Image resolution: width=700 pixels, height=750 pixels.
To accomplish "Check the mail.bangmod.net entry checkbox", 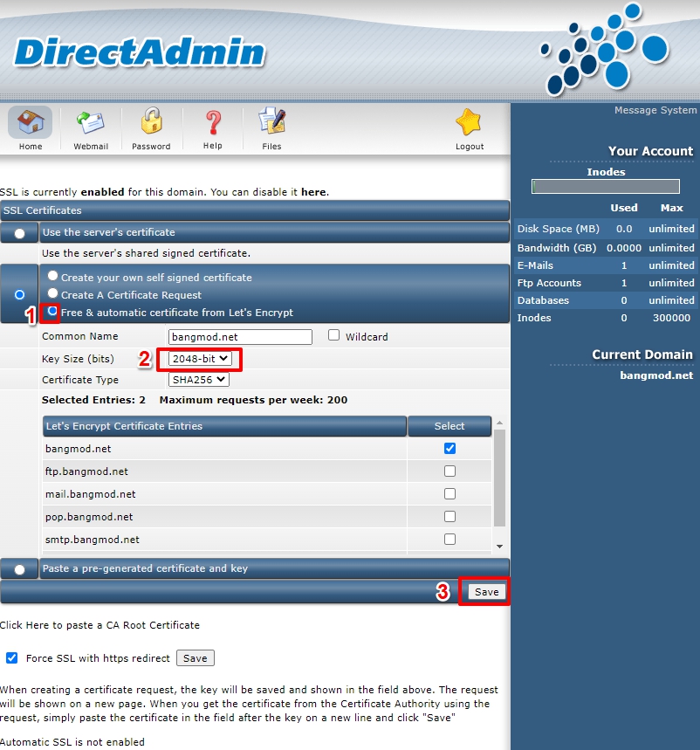I will [x=450, y=493].
